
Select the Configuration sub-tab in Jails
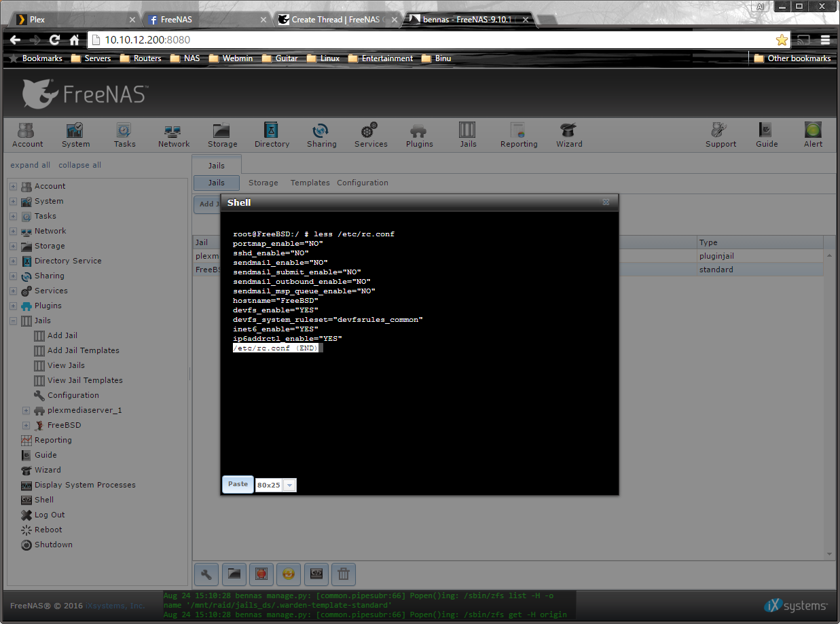[x=363, y=183]
